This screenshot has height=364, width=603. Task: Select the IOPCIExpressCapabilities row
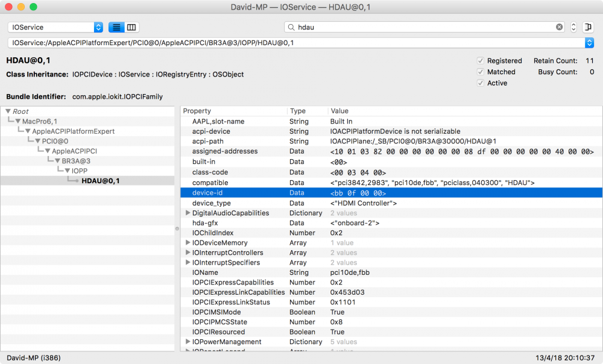[x=391, y=283]
